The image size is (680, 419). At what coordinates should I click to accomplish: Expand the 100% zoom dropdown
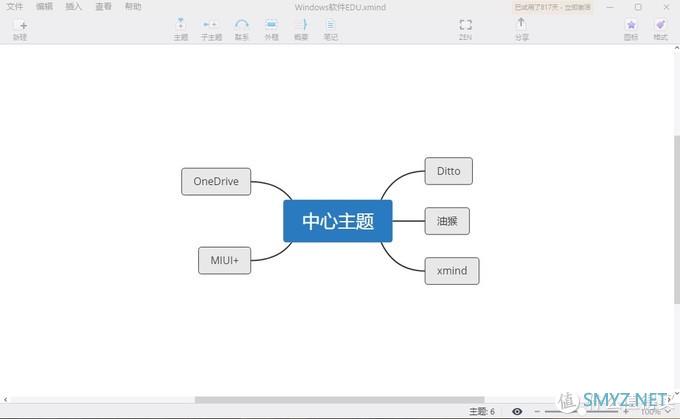click(x=668, y=411)
